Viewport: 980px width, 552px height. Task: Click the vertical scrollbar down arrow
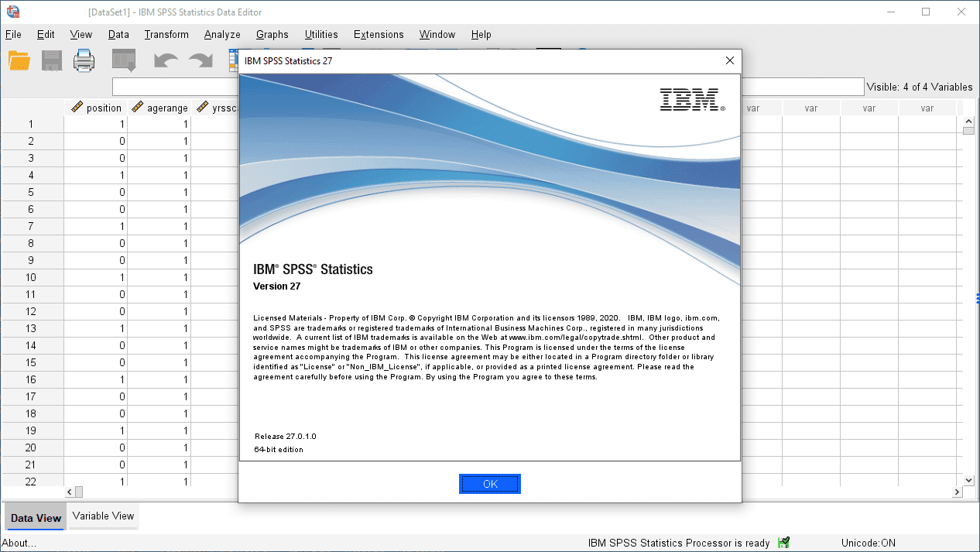click(968, 480)
